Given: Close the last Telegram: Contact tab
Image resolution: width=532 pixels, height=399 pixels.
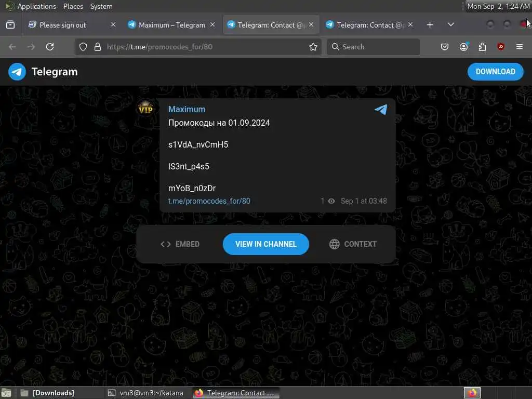Looking at the screenshot, I should (410, 25).
